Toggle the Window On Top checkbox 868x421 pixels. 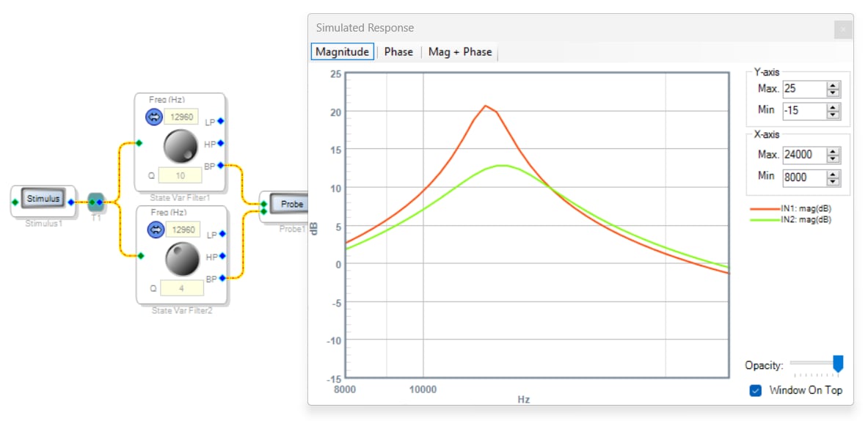point(756,391)
